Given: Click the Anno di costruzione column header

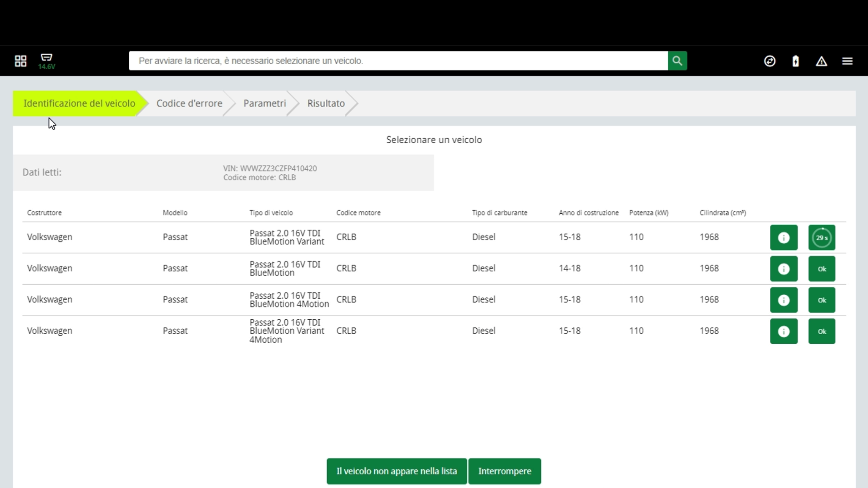Looking at the screenshot, I should click(x=588, y=212).
